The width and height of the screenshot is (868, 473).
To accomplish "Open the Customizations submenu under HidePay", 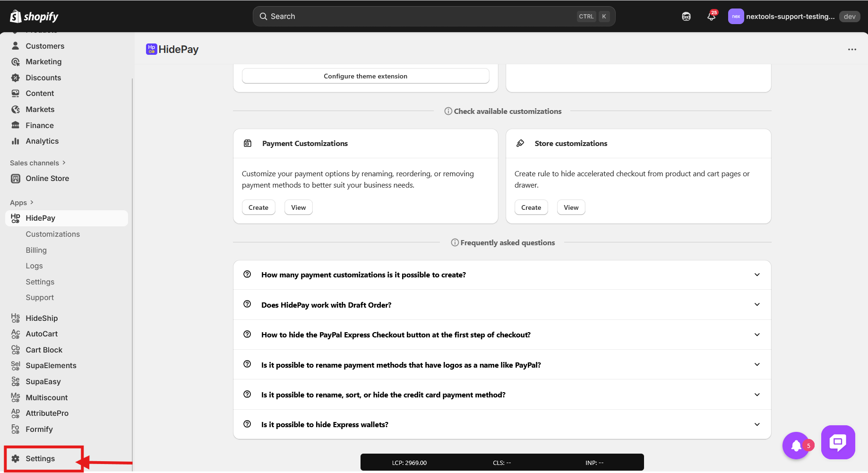I will tap(53, 234).
